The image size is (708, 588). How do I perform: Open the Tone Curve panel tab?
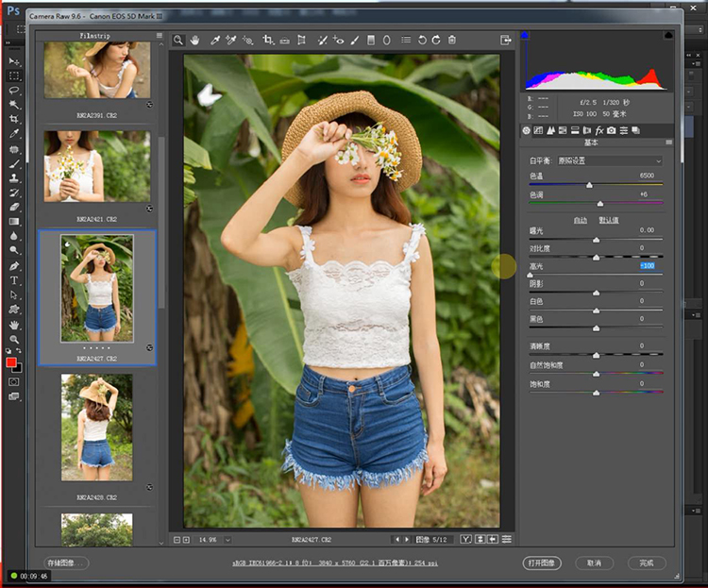[538, 130]
